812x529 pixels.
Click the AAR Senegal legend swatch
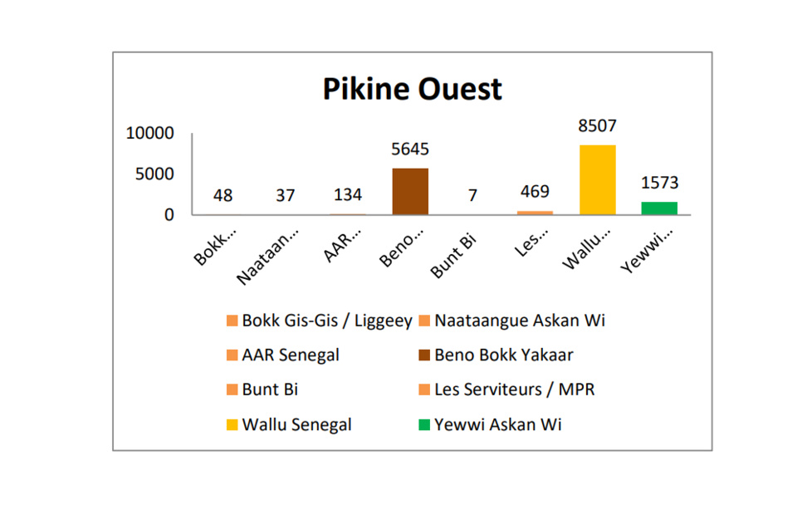[232, 355]
